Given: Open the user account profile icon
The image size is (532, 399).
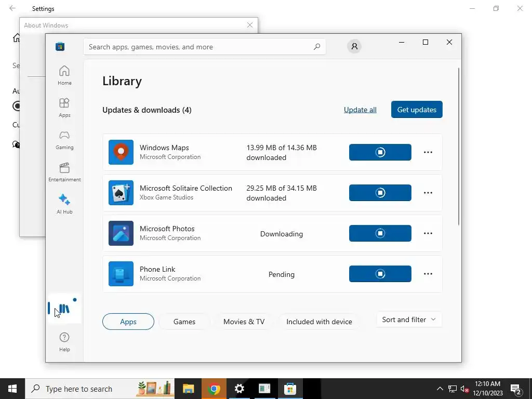Looking at the screenshot, I should coord(354,46).
